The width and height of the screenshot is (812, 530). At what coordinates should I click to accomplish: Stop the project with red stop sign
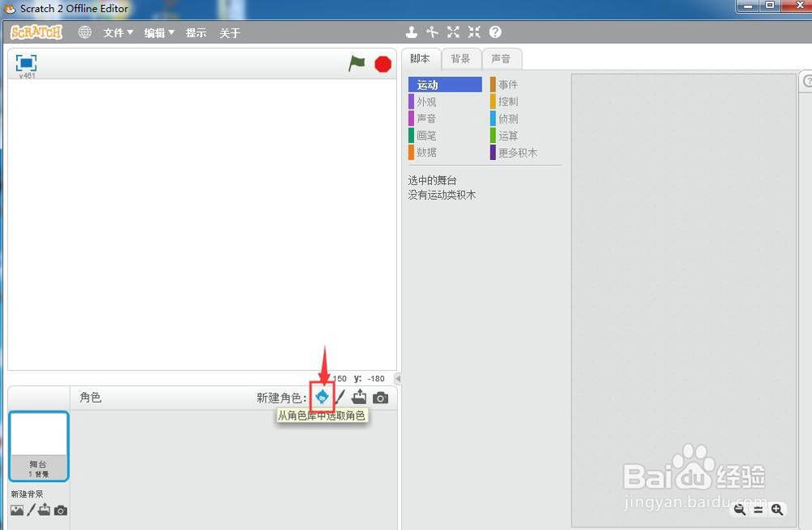pos(382,64)
